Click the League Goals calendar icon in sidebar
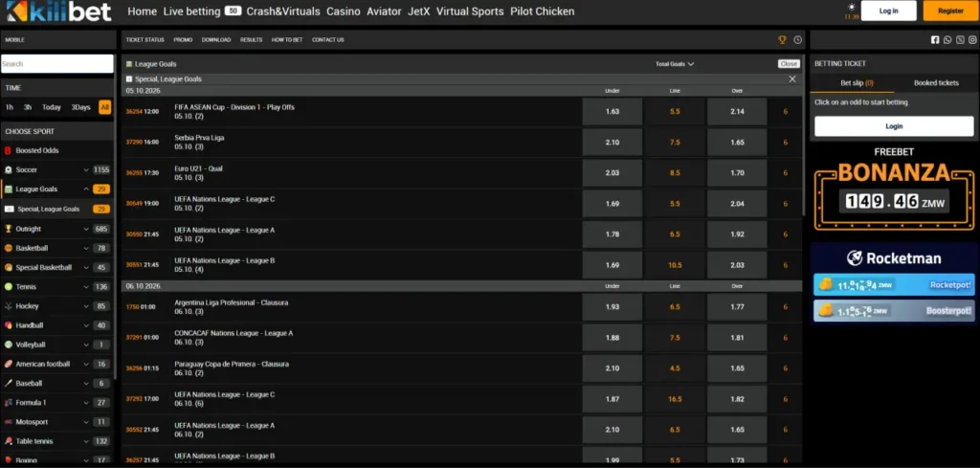 [8, 189]
